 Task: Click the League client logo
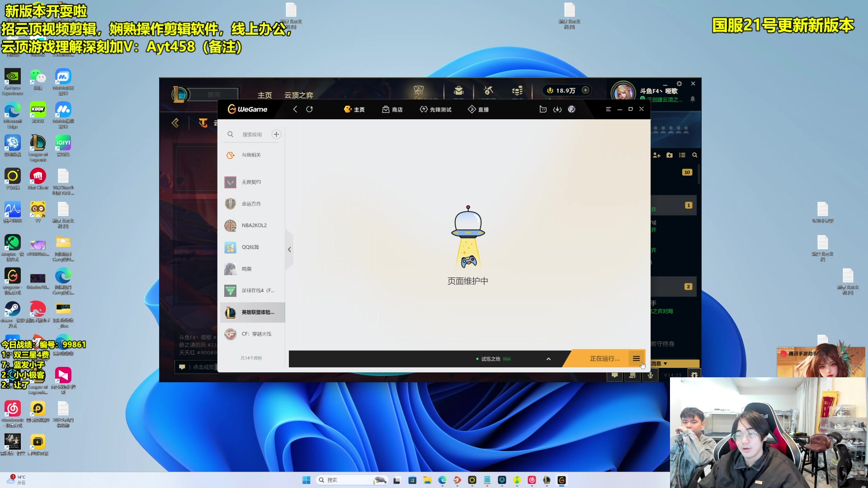pyautogui.click(x=179, y=94)
